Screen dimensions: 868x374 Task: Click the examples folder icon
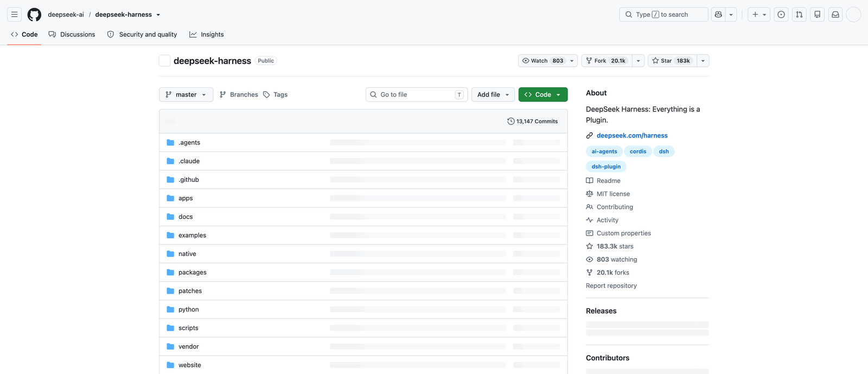170,235
